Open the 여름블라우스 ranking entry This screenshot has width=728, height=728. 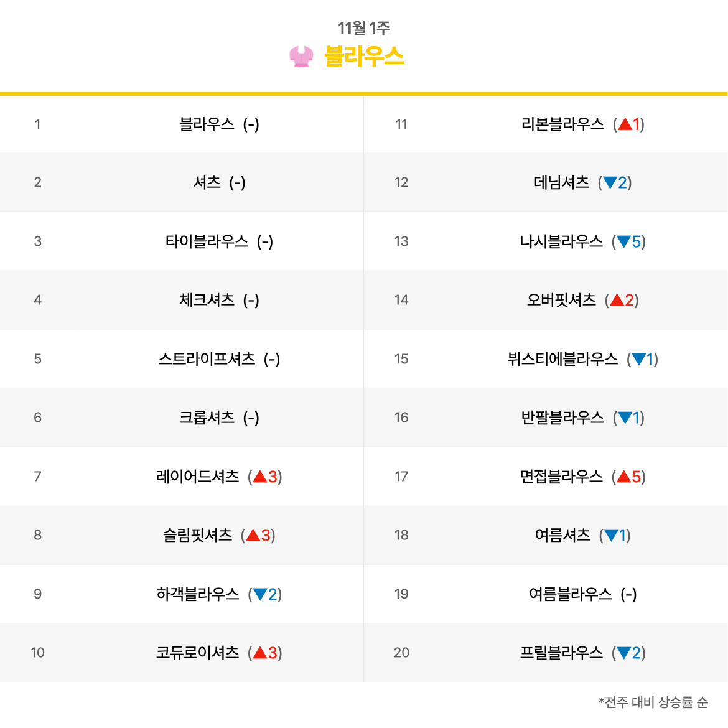571,594
